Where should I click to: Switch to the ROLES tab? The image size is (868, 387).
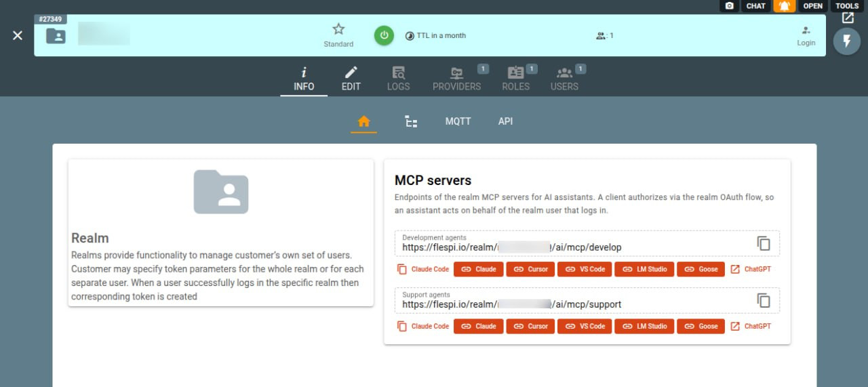click(515, 79)
